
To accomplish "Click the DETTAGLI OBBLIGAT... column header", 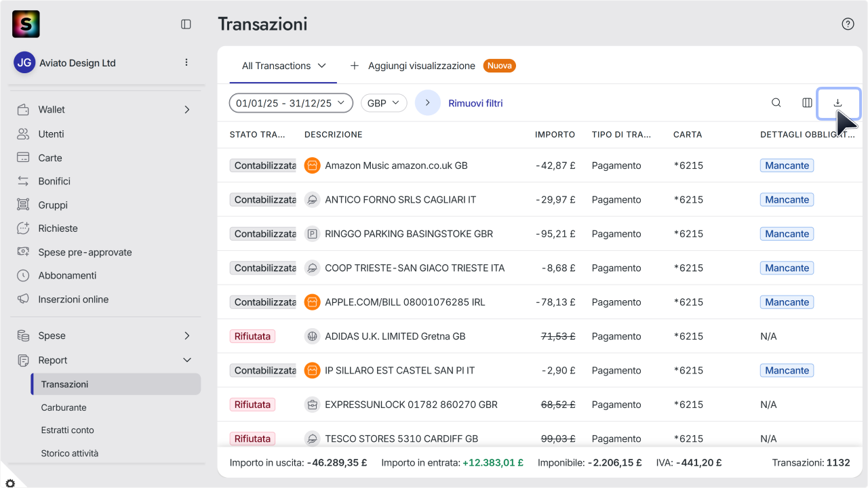I will click(x=808, y=135).
